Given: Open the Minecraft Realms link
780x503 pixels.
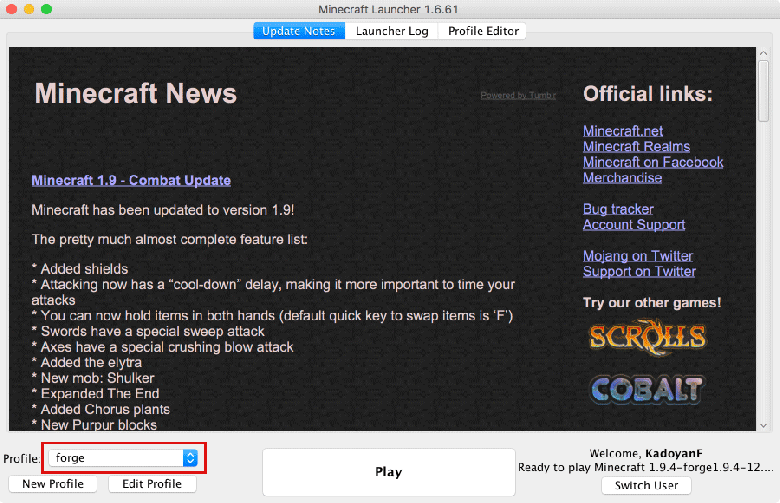Looking at the screenshot, I should pyautogui.click(x=636, y=146).
